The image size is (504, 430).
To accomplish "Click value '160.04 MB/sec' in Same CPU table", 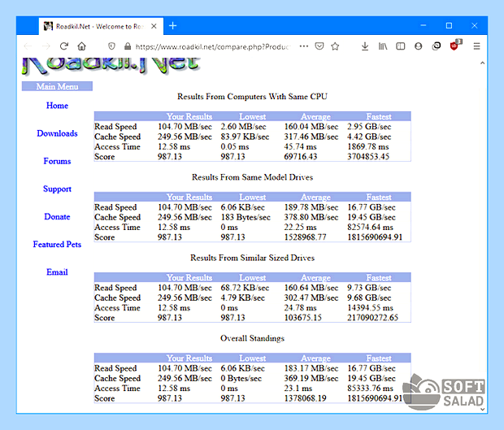I will (x=311, y=127).
